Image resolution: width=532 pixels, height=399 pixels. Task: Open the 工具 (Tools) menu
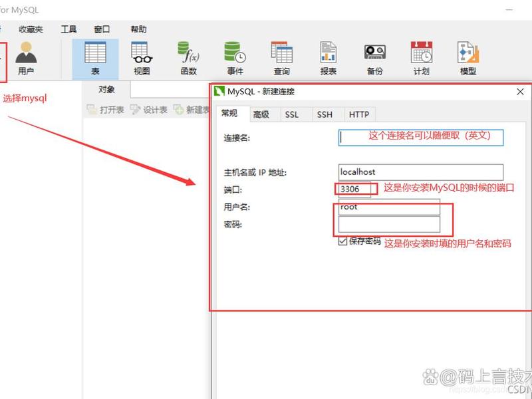69,29
